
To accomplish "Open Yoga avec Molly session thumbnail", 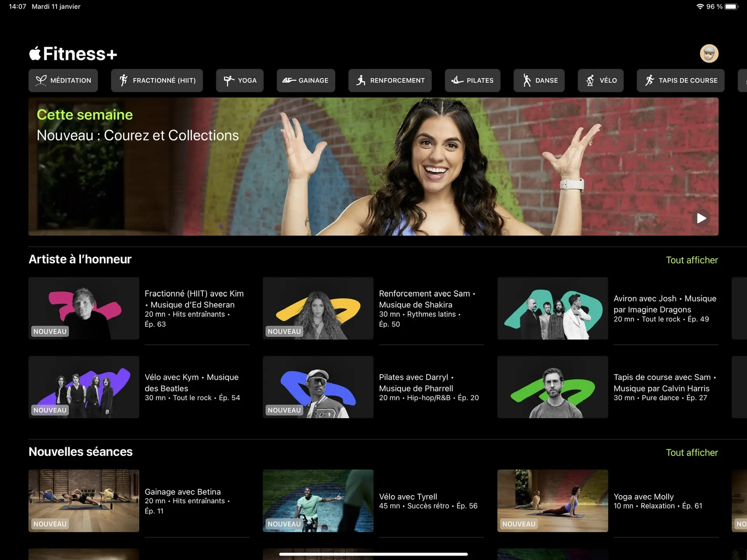I will [552, 500].
